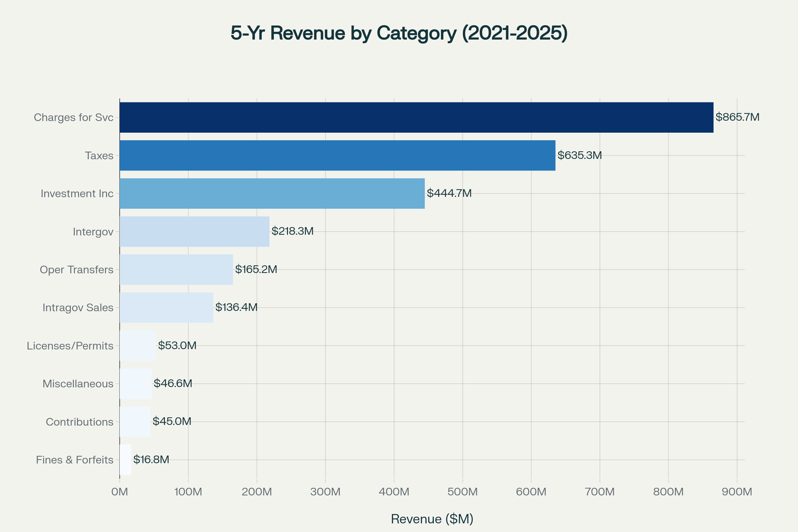Select the Contributions bar
The image size is (798, 532).
[135, 422]
